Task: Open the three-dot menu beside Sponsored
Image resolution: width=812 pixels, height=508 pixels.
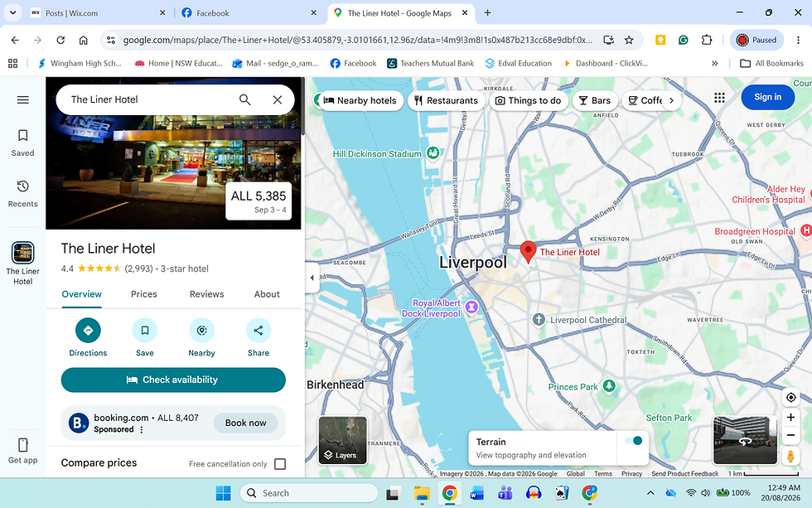Action: coord(142,430)
